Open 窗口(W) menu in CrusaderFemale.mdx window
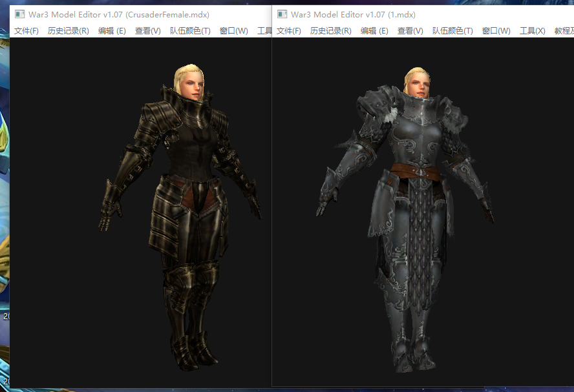 [x=233, y=31]
